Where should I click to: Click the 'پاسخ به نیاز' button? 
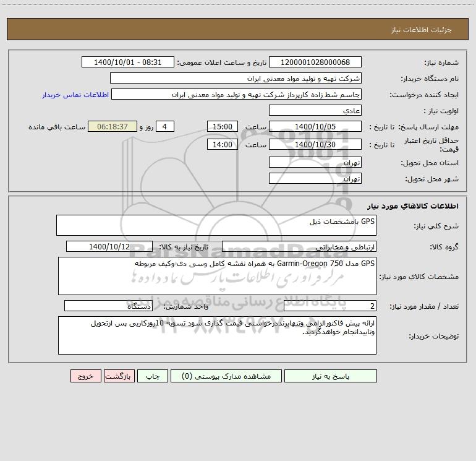[331, 376]
